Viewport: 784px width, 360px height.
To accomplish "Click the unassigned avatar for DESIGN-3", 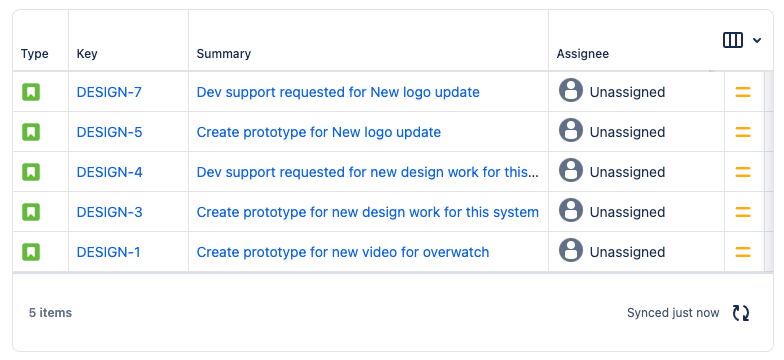I will [571, 210].
